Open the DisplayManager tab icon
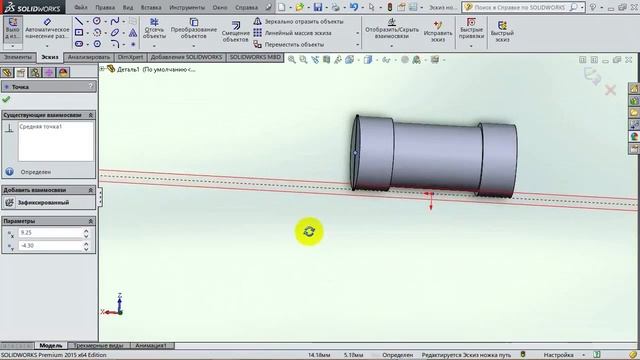This screenshot has height=360, width=640. click(63, 73)
